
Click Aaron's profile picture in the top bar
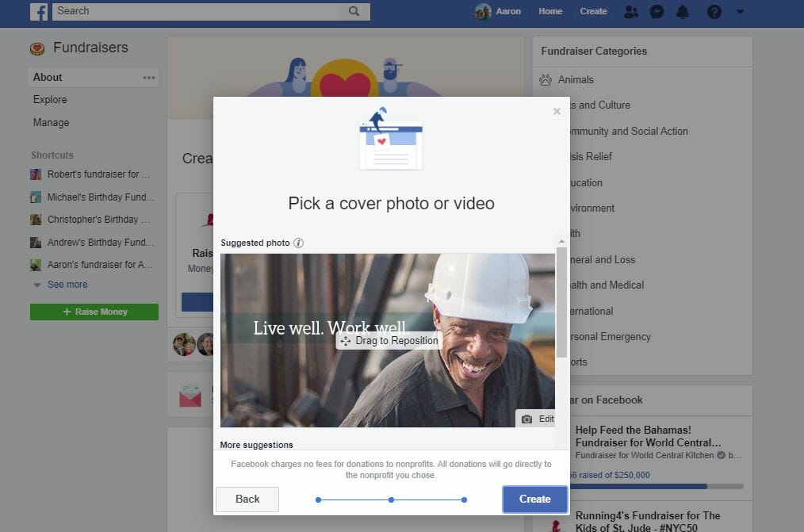(x=482, y=11)
